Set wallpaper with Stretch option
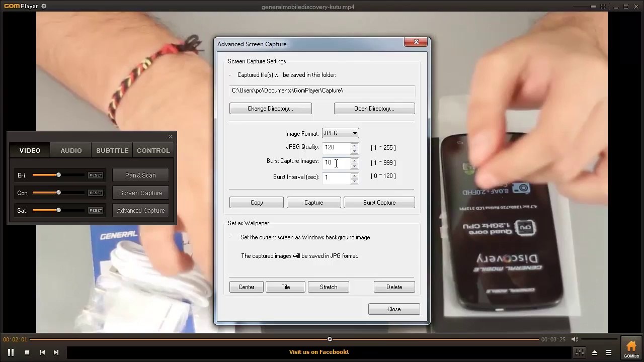Image resolution: width=644 pixels, height=362 pixels. click(329, 287)
